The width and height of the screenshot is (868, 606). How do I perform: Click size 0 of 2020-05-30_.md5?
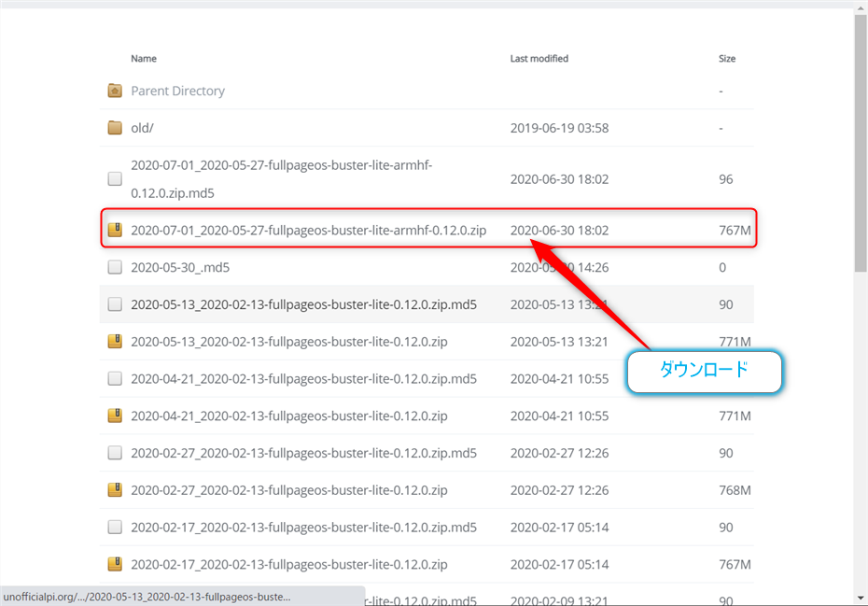pyautogui.click(x=722, y=268)
